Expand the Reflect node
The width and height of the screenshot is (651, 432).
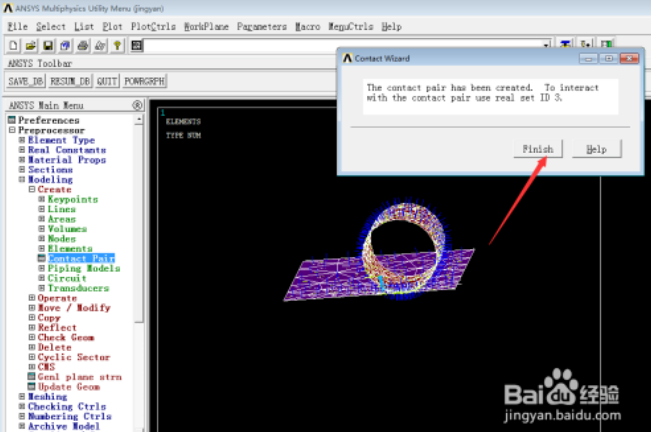pos(32,327)
